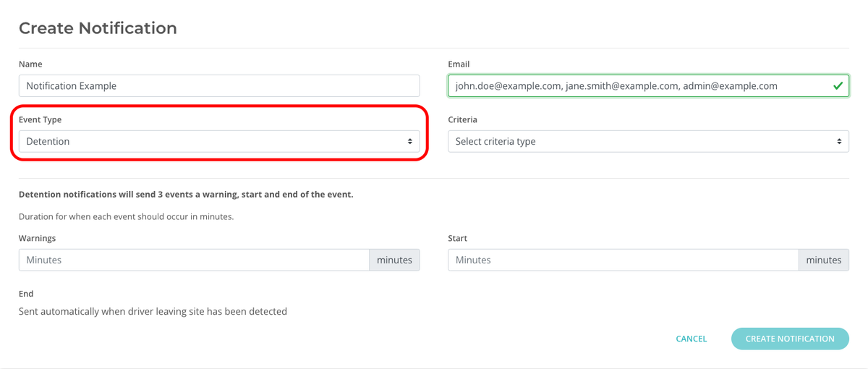Select the Start minutes input box
This screenshot has height=369, width=868.
[x=623, y=260]
